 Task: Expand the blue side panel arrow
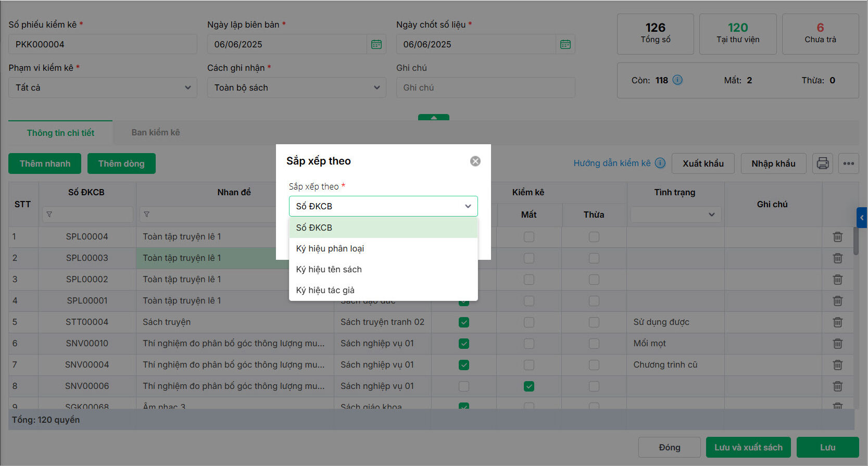[862, 218]
